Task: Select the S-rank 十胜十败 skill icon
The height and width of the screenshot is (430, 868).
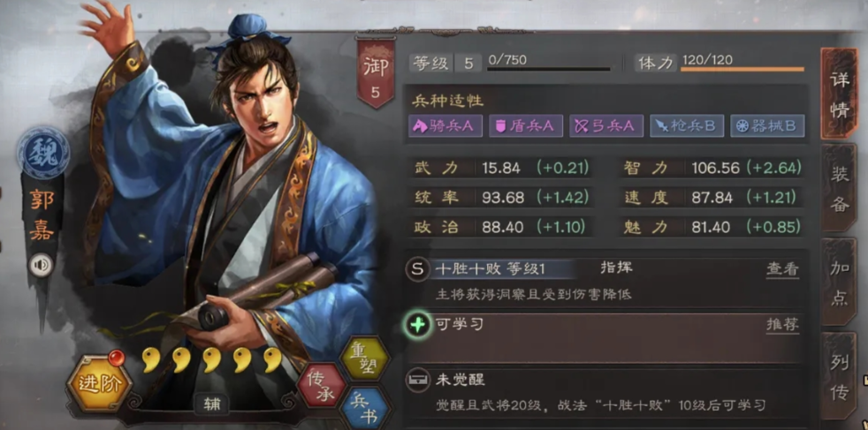Action: click(x=418, y=269)
